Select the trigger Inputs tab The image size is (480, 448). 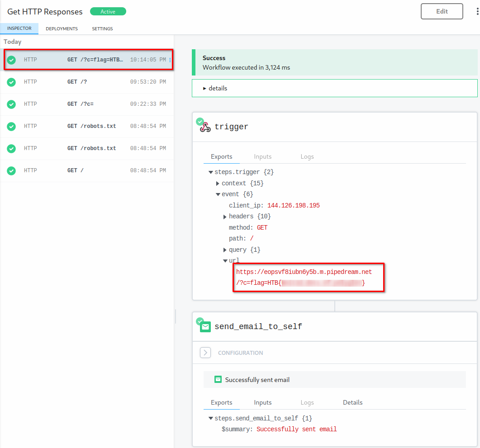[x=262, y=156]
